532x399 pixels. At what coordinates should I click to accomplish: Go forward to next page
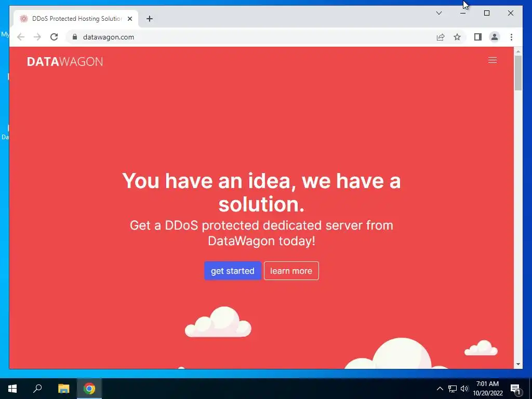37,37
